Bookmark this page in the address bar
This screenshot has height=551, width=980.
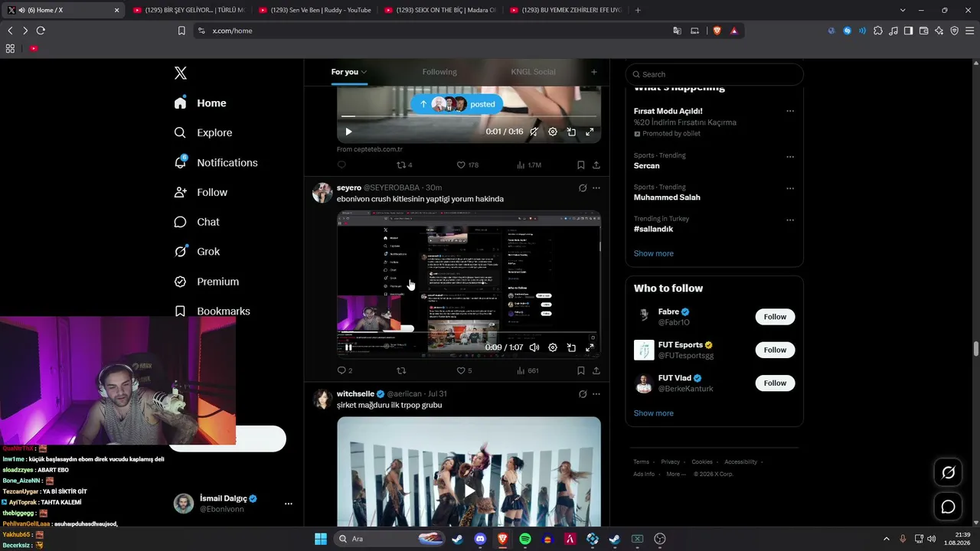click(181, 31)
